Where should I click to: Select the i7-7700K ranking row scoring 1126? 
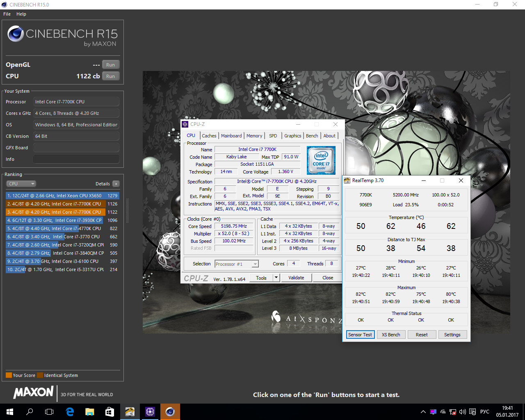click(62, 204)
